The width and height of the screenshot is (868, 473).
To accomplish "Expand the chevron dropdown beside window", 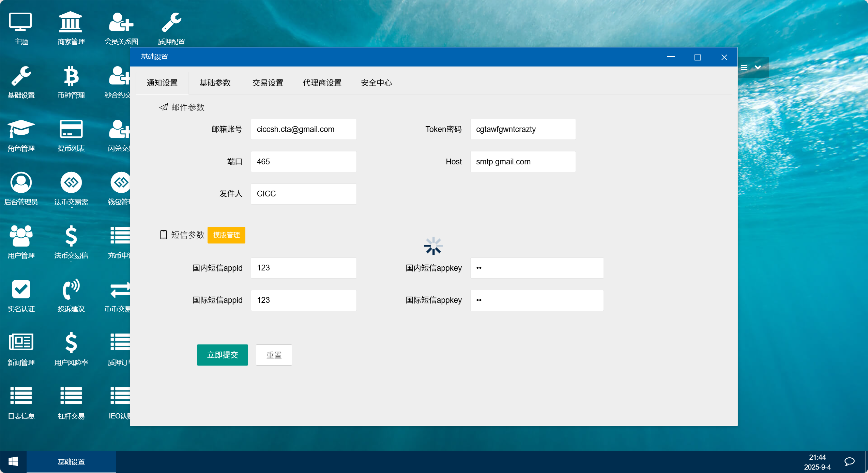I will (758, 67).
